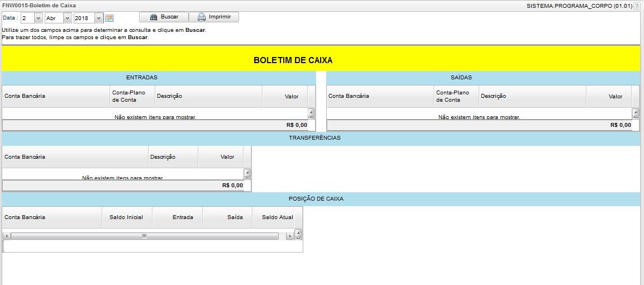Sort Saídas by Conta Bancária column

pos(380,96)
